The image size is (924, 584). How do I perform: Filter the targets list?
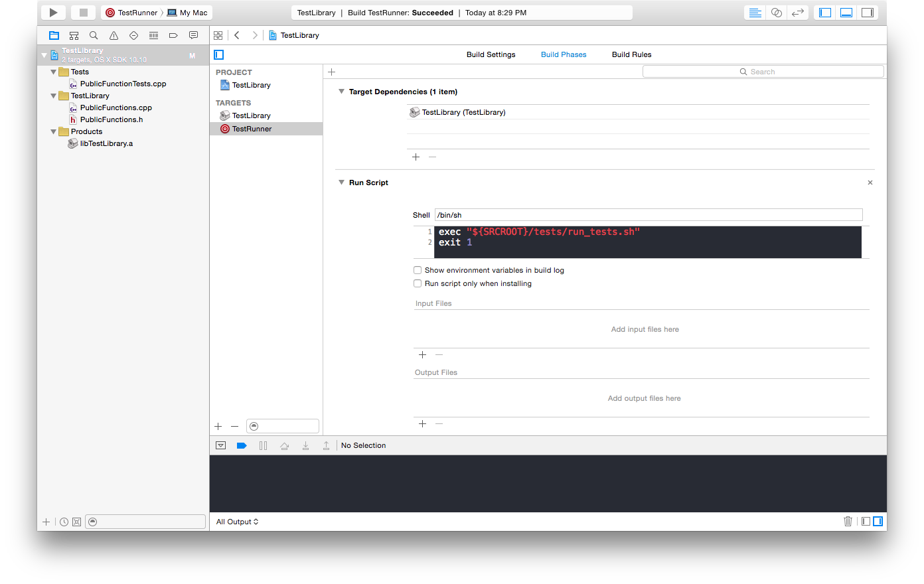point(283,426)
